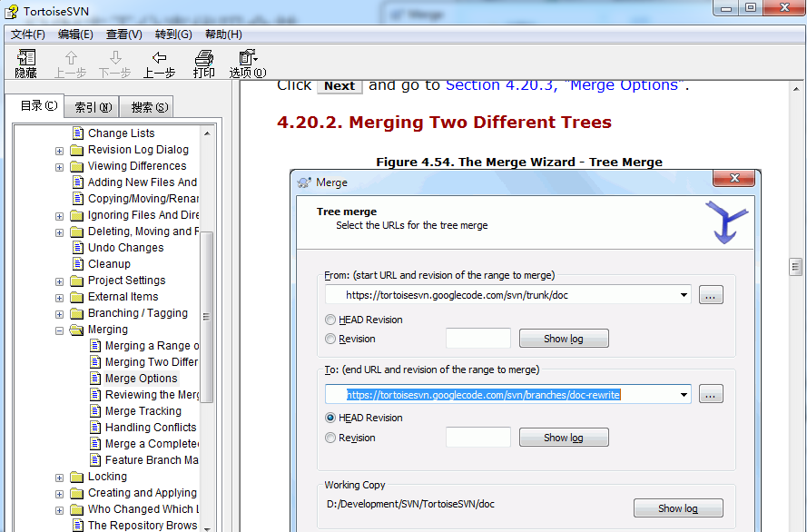Expand the Deleting, Moving node
Screen dimensions: 807x532
tap(59, 232)
